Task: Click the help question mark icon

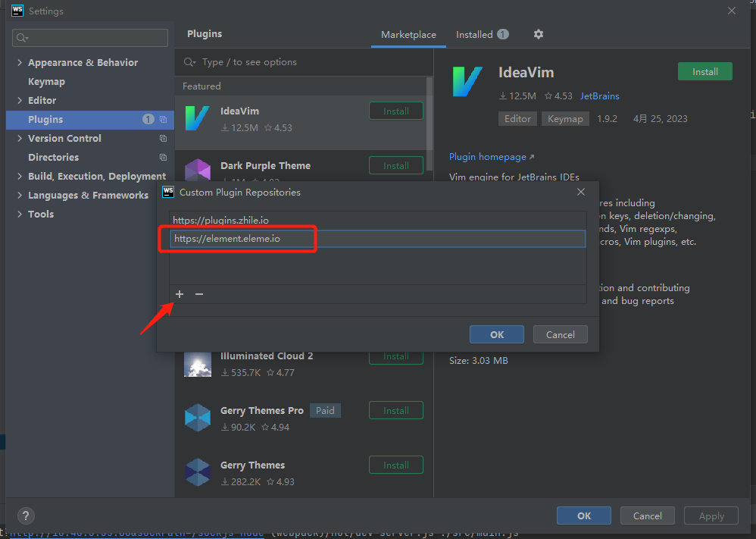Action: pos(26,515)
